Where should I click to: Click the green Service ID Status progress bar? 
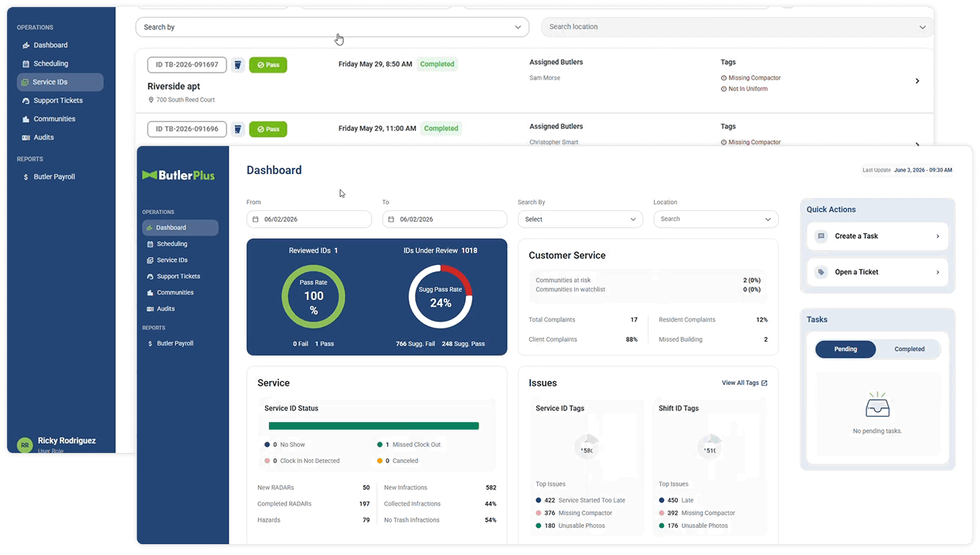point(374,426)
